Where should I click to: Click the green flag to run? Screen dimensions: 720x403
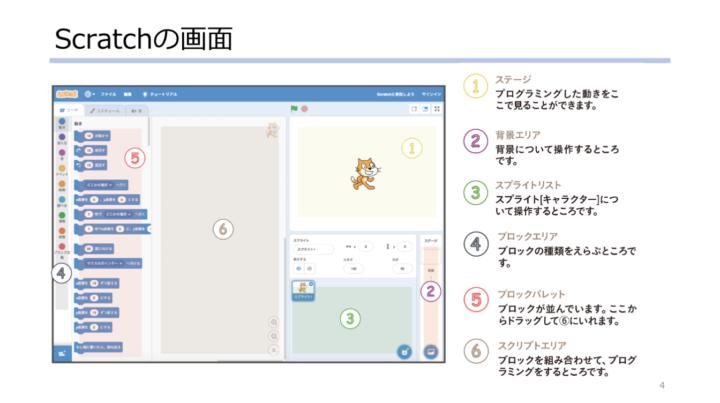(x=294, y=109)
